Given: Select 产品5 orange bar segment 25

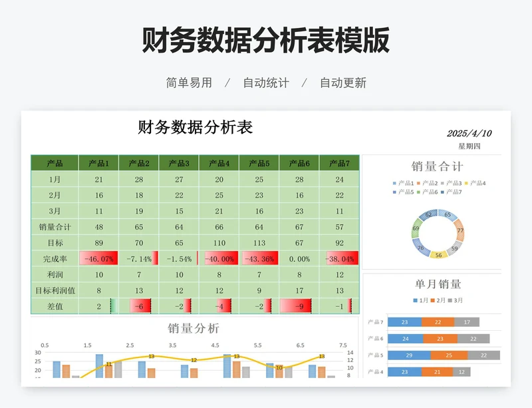Looking at the screenshot, I should pos(449,355).
